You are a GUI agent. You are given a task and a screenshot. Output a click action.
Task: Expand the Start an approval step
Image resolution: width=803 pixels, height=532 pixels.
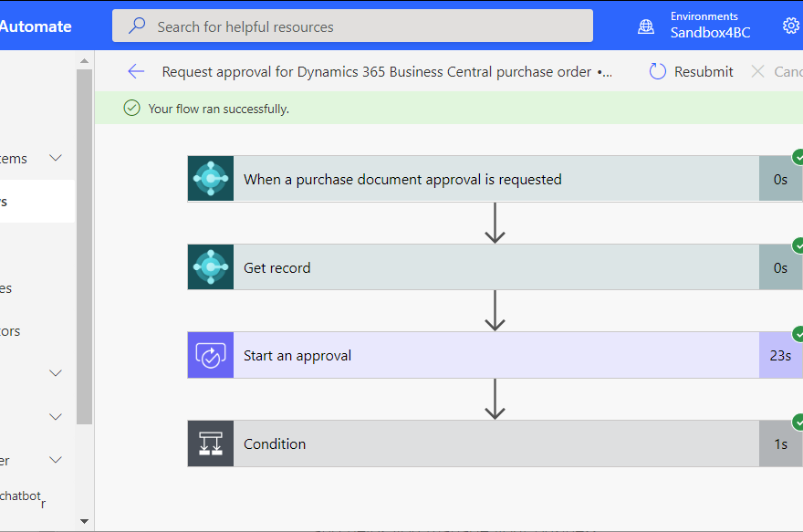click(495, 355)
